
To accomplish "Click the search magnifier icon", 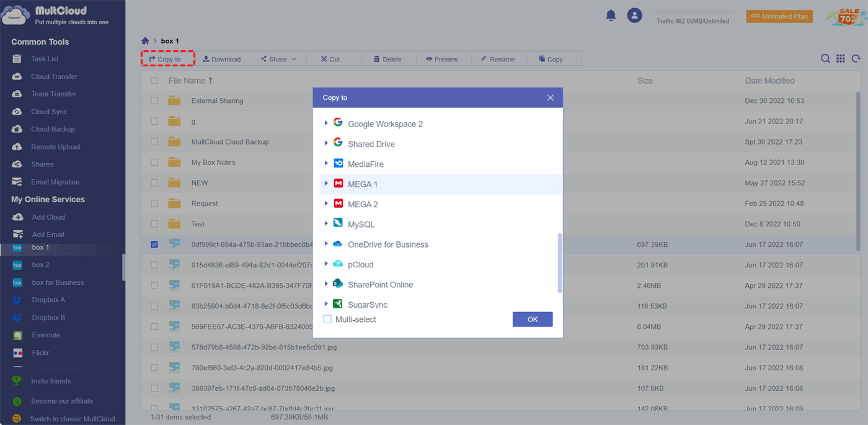I will pos(825,58).
